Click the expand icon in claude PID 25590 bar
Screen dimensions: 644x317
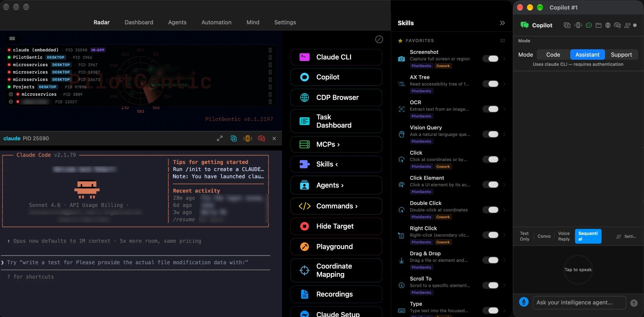[220, 139]
